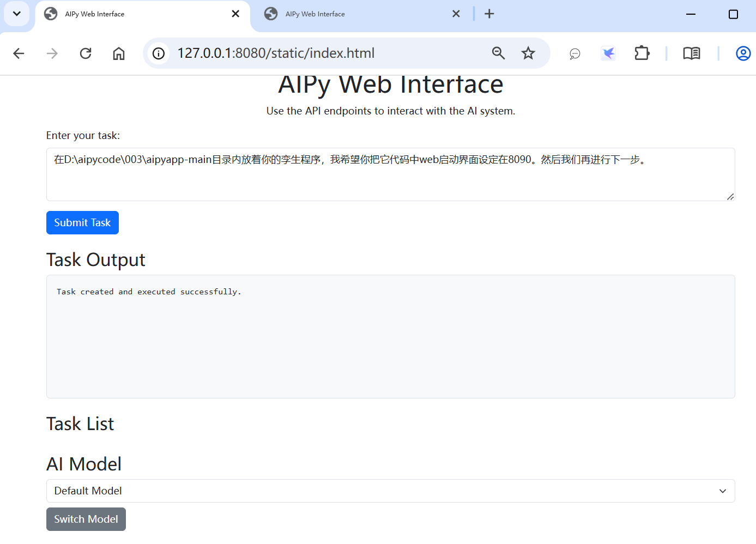Open the chat bubble extension icon

(575, 53)
